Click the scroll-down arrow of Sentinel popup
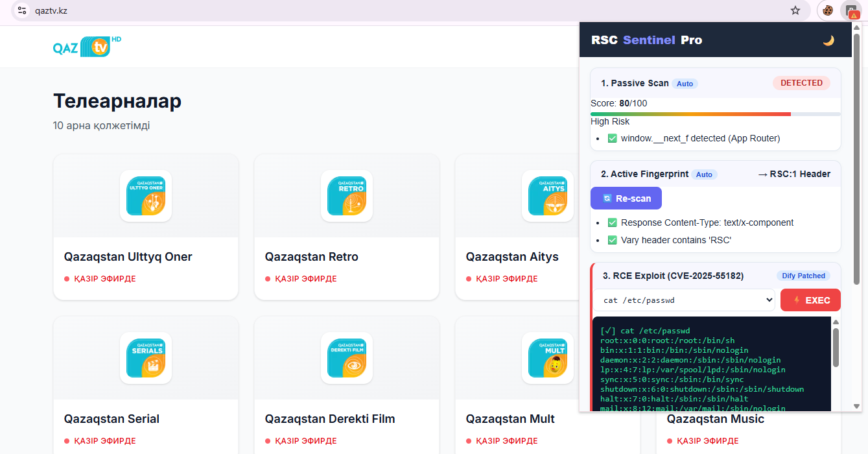The image size is (868, 454). click(857, 406)
